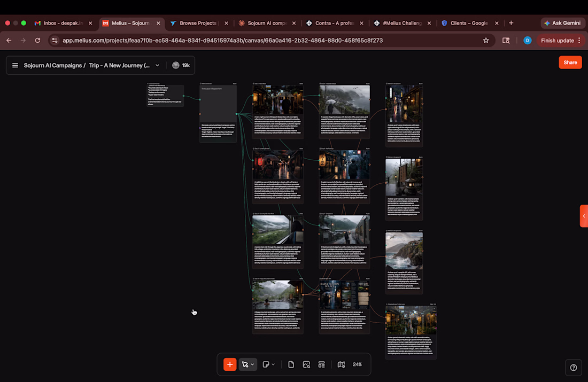Viewport: 588px width, 382px height.
Task: Click the 19k credits indicator
Action: 181,65
